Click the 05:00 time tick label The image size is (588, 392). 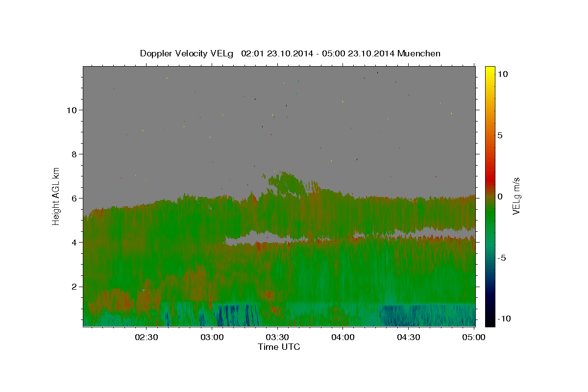(474, 337)
